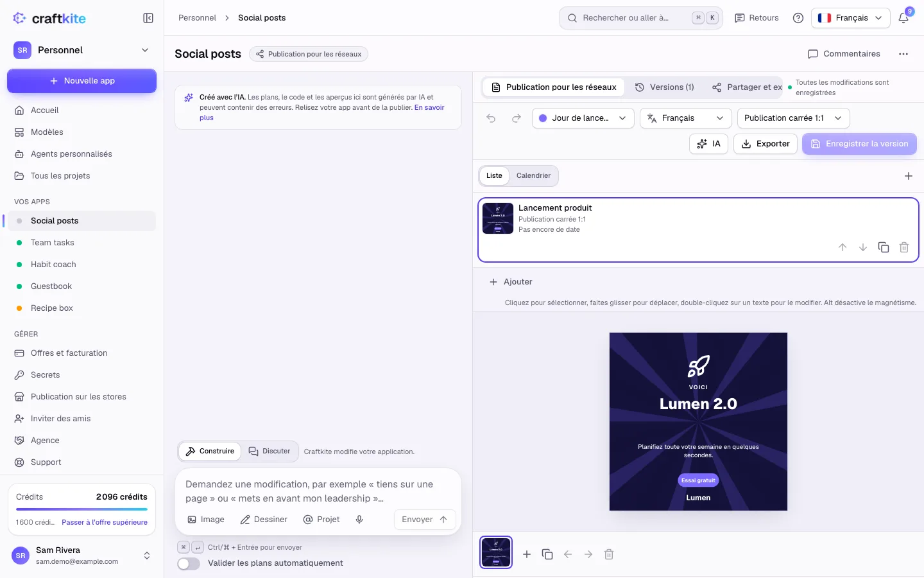This screenshot has height=578, width=924.
Task: Open the three-dot more options menu
Action: pyautogui.click(x=903, y=54)
